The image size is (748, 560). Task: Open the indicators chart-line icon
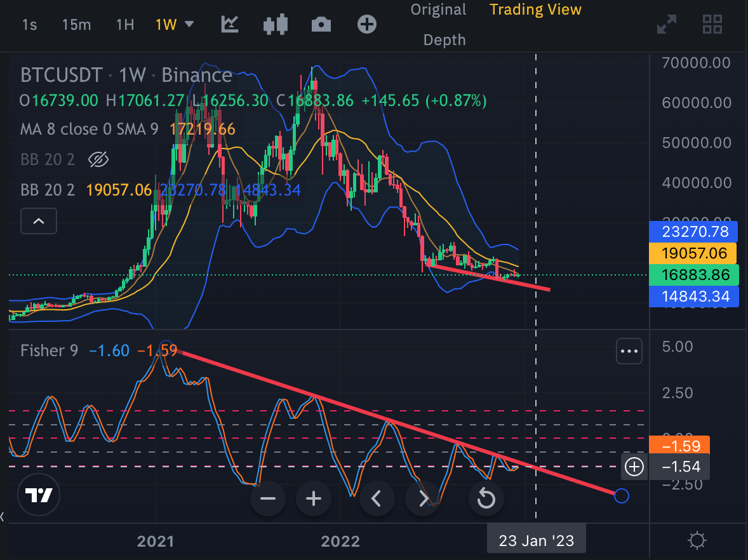229,24
